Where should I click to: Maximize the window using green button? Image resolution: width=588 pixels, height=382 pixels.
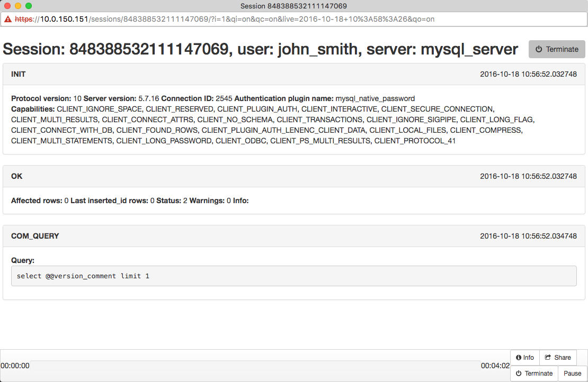29,6
